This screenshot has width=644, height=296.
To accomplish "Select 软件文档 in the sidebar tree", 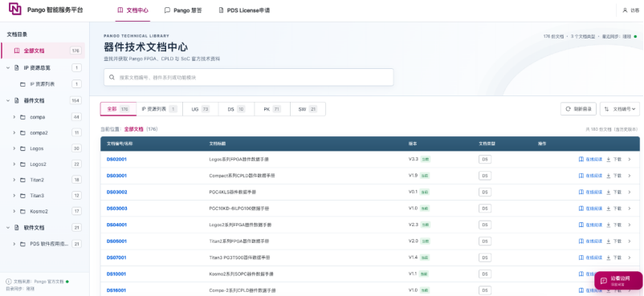I will (x=34, y=228).
